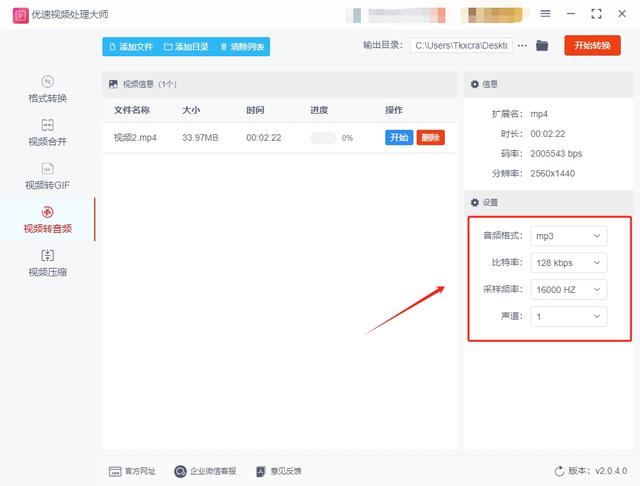Image resolution: width=640 pixels, height=486 pixels.
Task: Click the app logo icon in the title bar
Action: click(20, 16)
